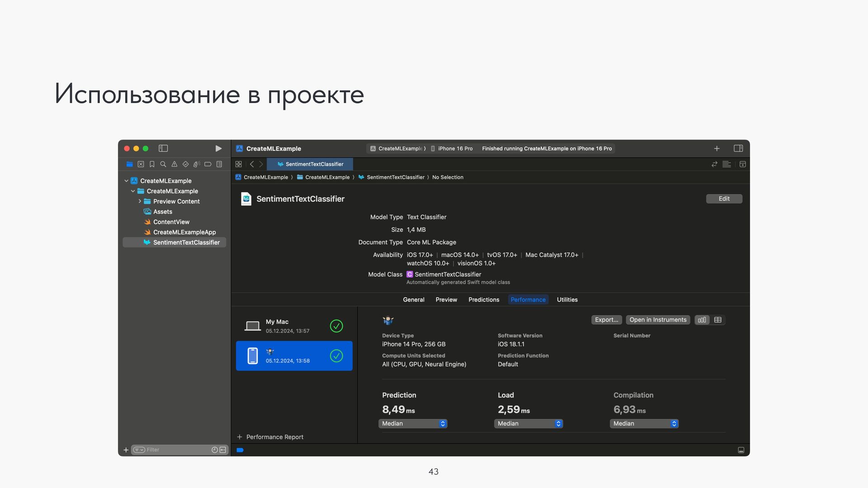Add new file with navigator plus
This screenshot has height=488, width=868.
click(x=126, y=450)
